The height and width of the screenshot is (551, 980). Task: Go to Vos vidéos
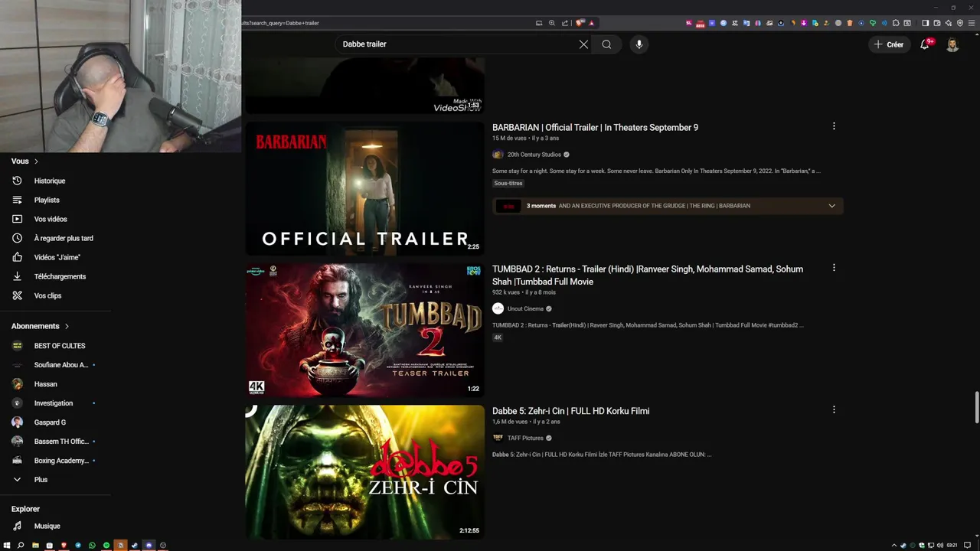point(51,219)
